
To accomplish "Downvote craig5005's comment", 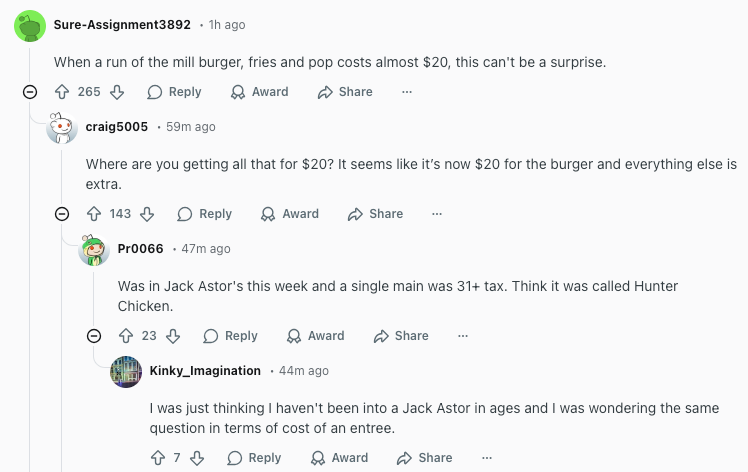I will [x=147, y=214].
